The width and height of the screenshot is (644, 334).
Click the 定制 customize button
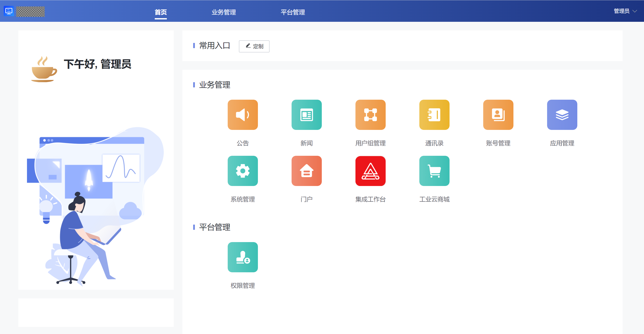(x=254, y=46)
